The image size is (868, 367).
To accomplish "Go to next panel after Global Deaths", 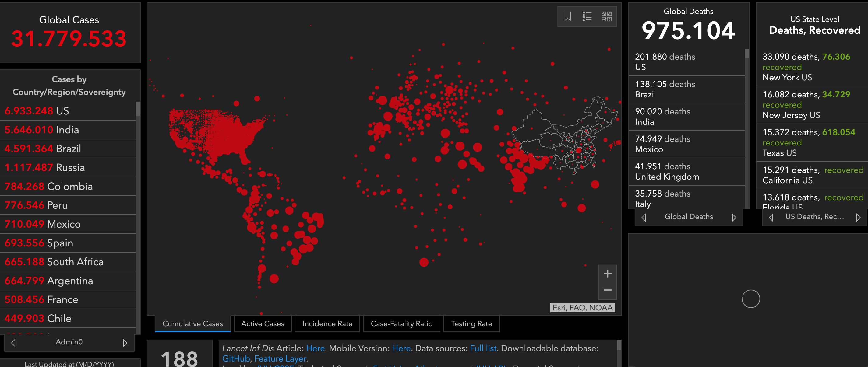I will 734,217.
